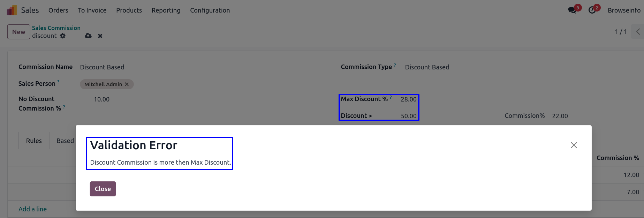Image resolution: width=644 pixels, height=218 pixels.
Task: Click the Sales app logo icon
Action: point(12,10)
